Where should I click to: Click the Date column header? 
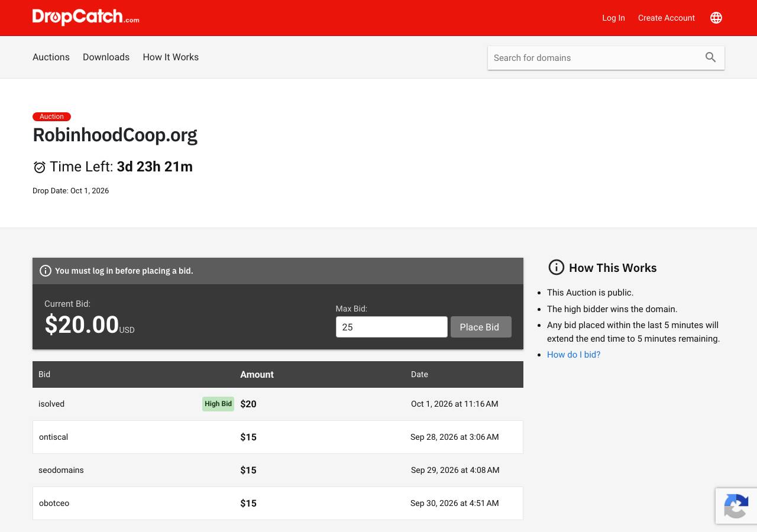pyautogui.click(x=419, y=374)
